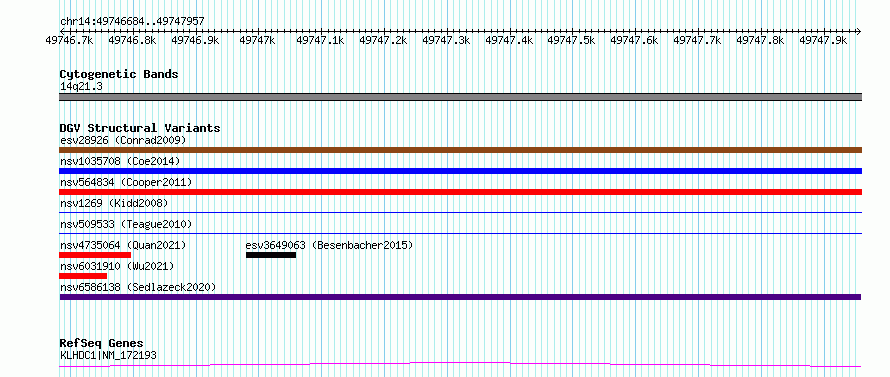
Task: Click the nsv4735064 (Quan2021) label
Action: tap(123, 245)
